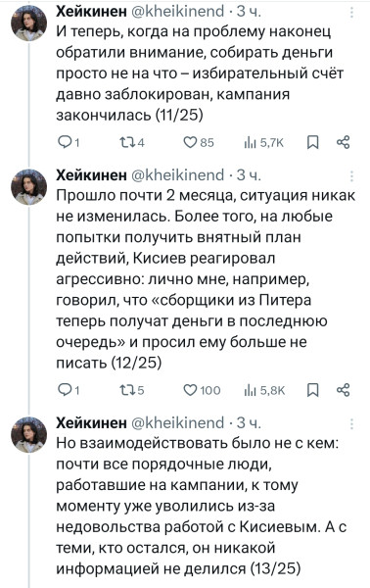
Task: Share the 12/25 tweet
Action: (343, 390)
